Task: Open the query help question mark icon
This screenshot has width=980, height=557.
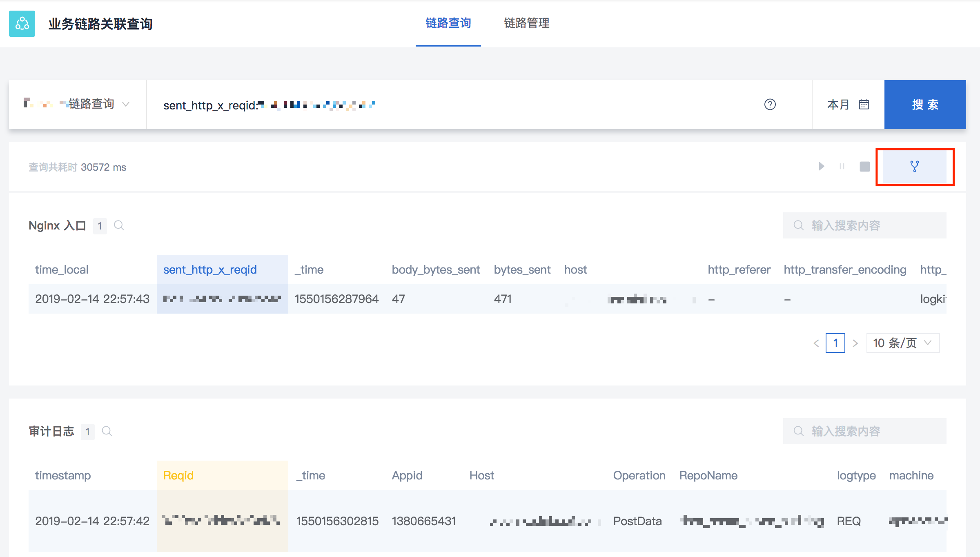Action: click(770, 105)
